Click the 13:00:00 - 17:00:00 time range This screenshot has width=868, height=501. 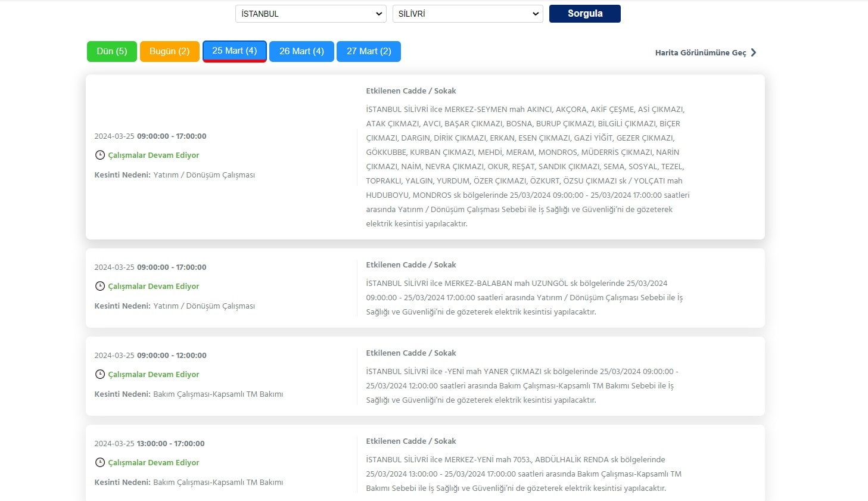(x=170, y=443)
